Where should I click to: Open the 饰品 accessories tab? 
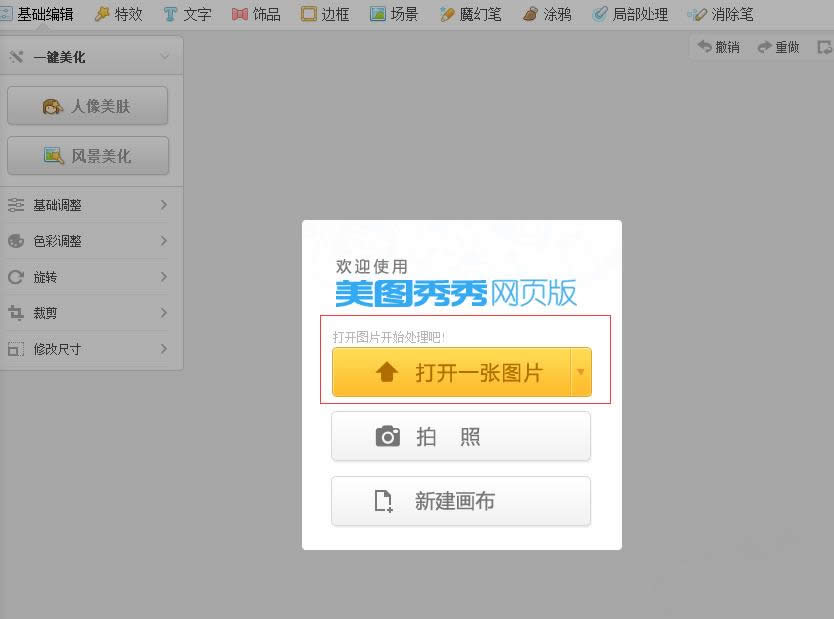256,14
